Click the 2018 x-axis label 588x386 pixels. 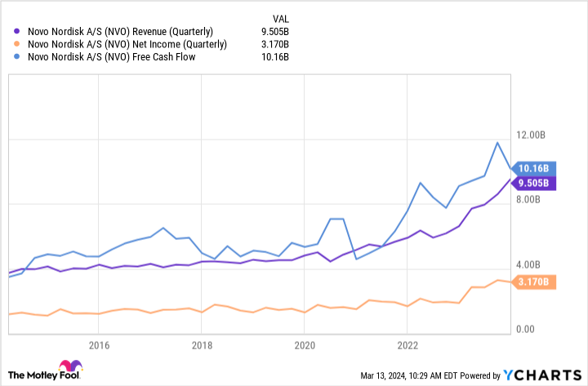[202, 345]
